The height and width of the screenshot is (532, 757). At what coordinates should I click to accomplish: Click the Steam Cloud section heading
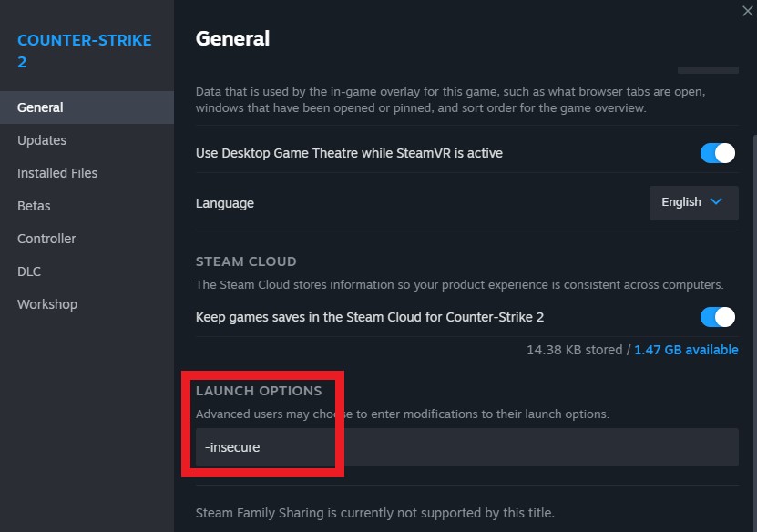tap(246, 261)
